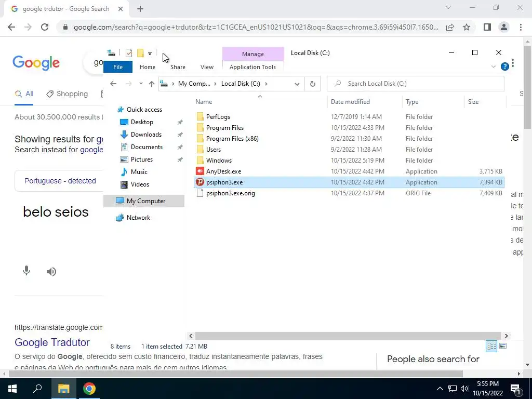Click My Comp... in the address path
This screenshot has width=532, height=399.
pos(194,84)
